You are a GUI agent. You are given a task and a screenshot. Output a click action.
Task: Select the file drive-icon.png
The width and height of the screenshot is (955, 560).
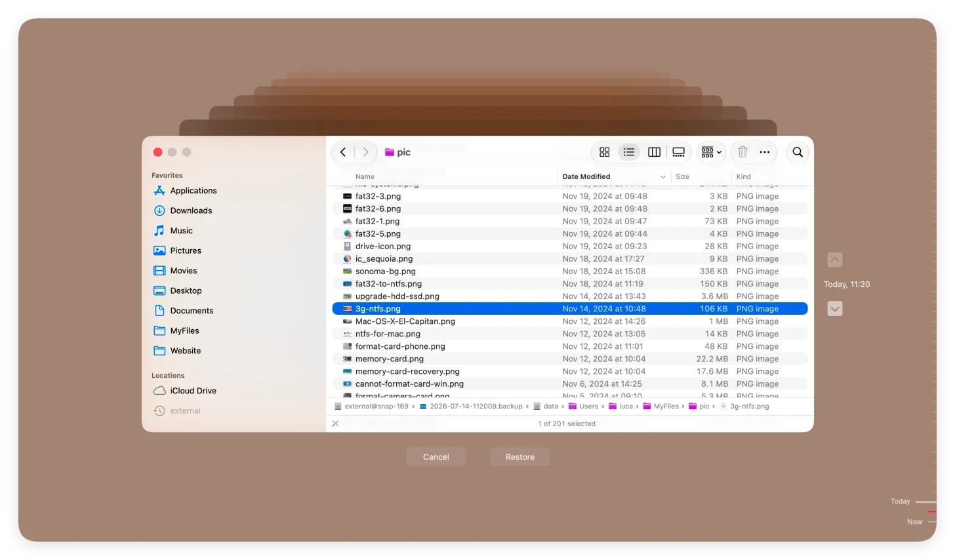pos(569,246)
